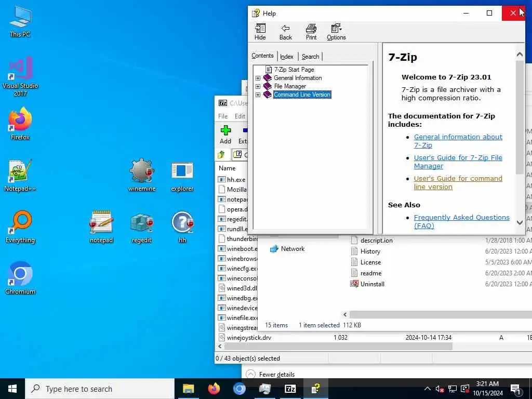Select Visual Studio 2017 desktop icon
532x399 pixels.
pyautogui.click(x=20, y=76)
